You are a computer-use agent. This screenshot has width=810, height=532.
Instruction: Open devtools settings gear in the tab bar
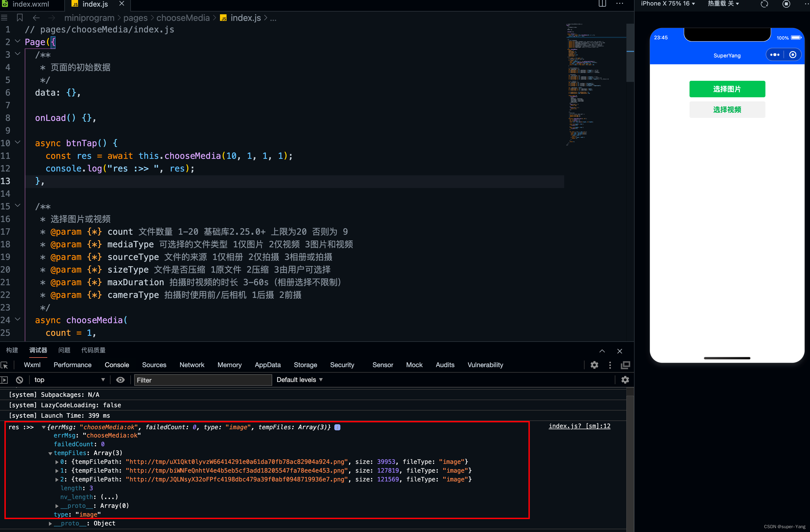point(594,365)
